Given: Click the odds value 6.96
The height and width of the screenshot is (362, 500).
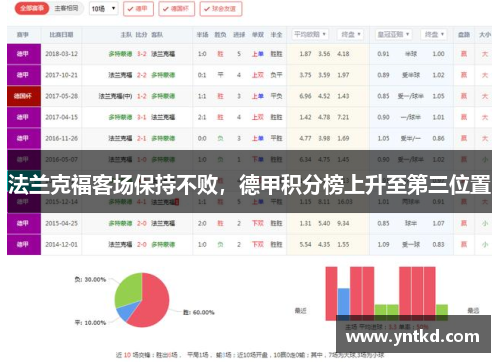Looking at the screenshot, I should point(305,96).
